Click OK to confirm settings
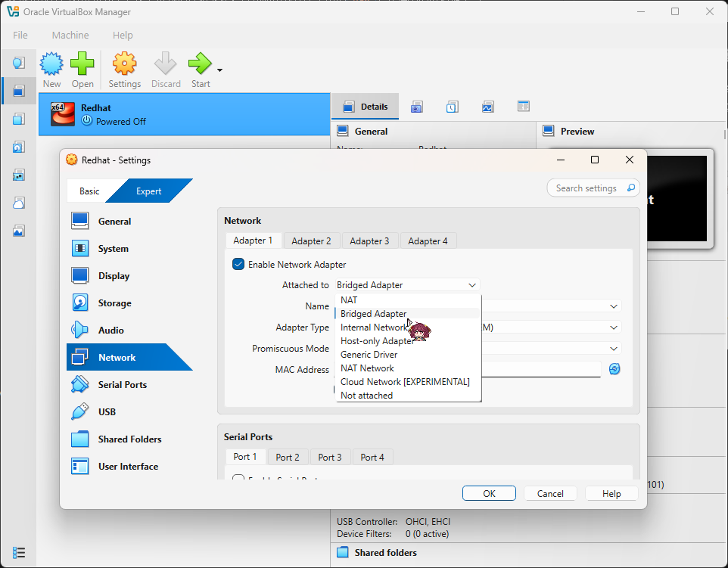The width and height of the screenshot is (728, 568). pyautogui.click(x=490, y=494)
